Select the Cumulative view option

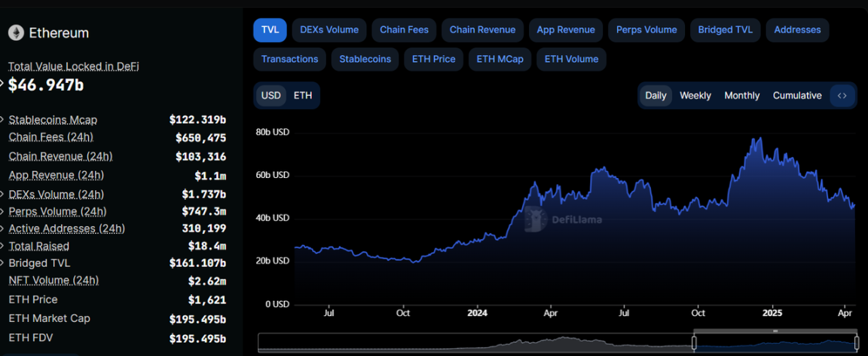[796, 96]
